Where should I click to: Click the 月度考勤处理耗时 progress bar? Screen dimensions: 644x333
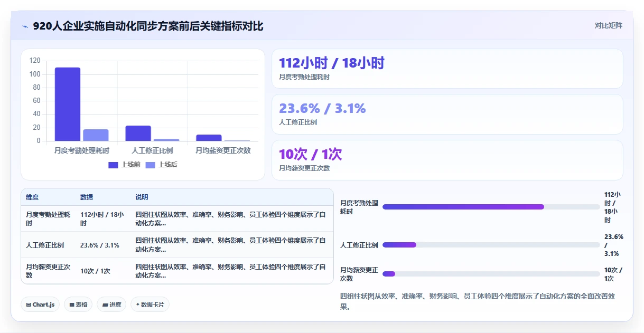[491, 207]
